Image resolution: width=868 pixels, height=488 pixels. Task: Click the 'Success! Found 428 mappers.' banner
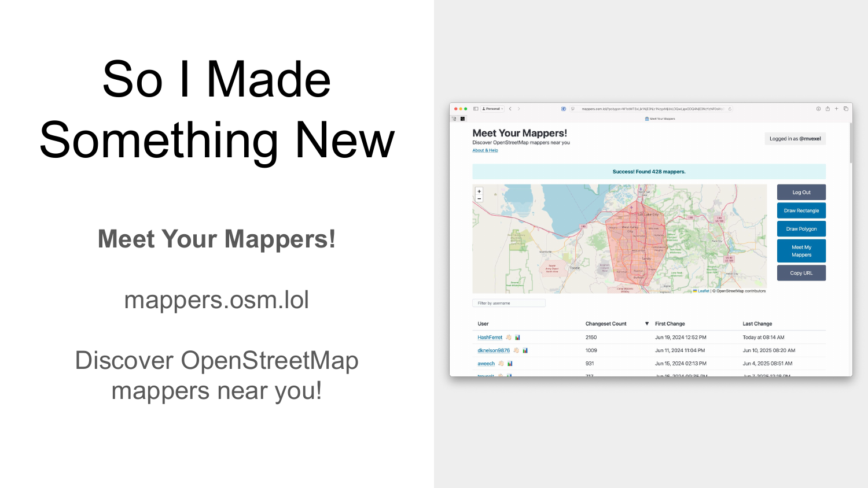(649, 172)
